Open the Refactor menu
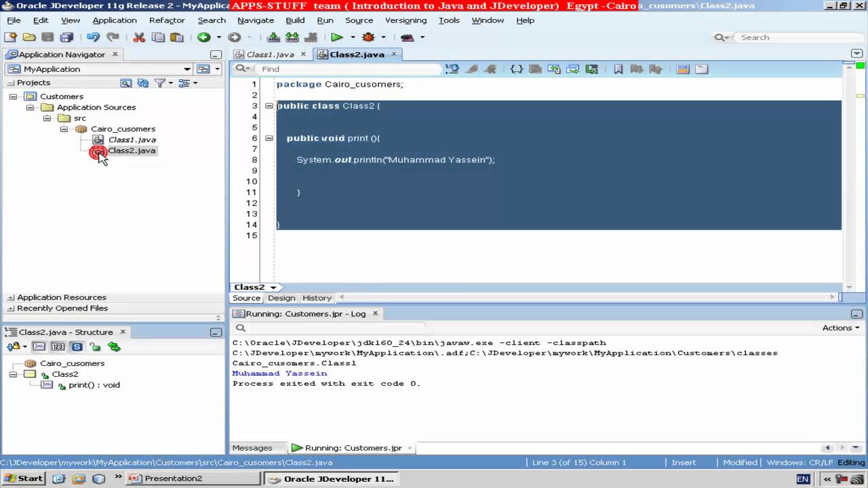Screen dimensions: 868x488 click(x=167, y=20)
